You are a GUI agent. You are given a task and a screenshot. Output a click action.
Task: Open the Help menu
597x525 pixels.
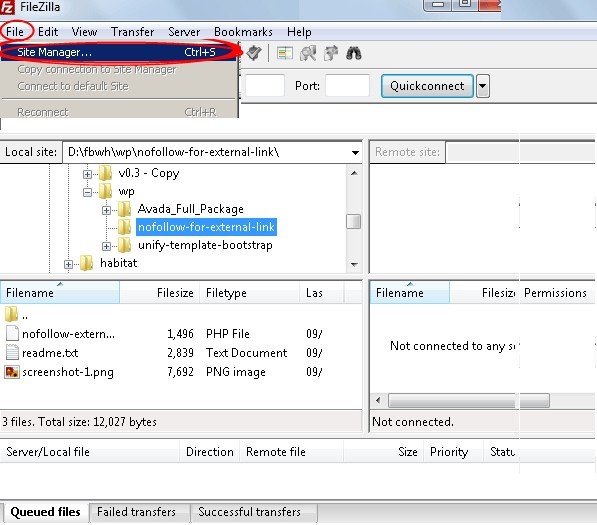tap(299, 32)
